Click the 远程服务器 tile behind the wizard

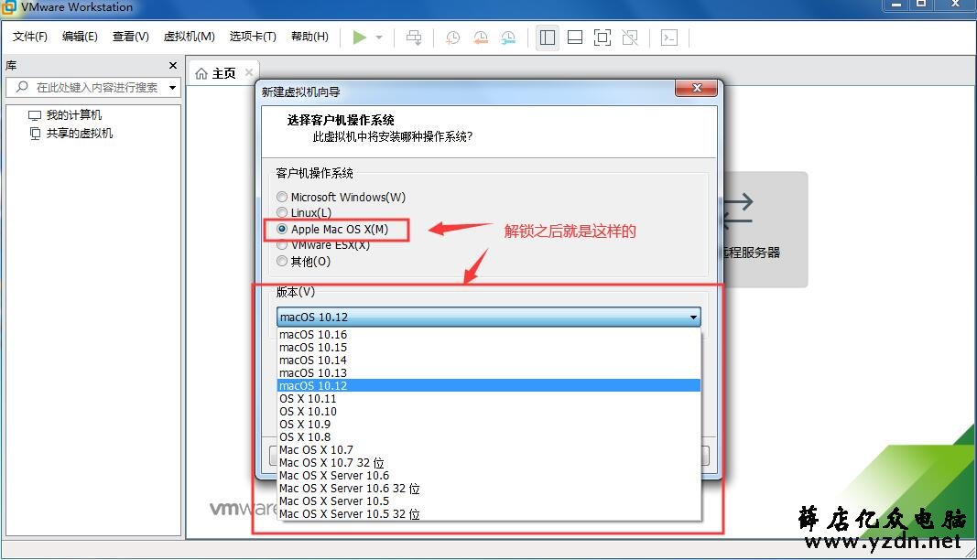(765, 230)
